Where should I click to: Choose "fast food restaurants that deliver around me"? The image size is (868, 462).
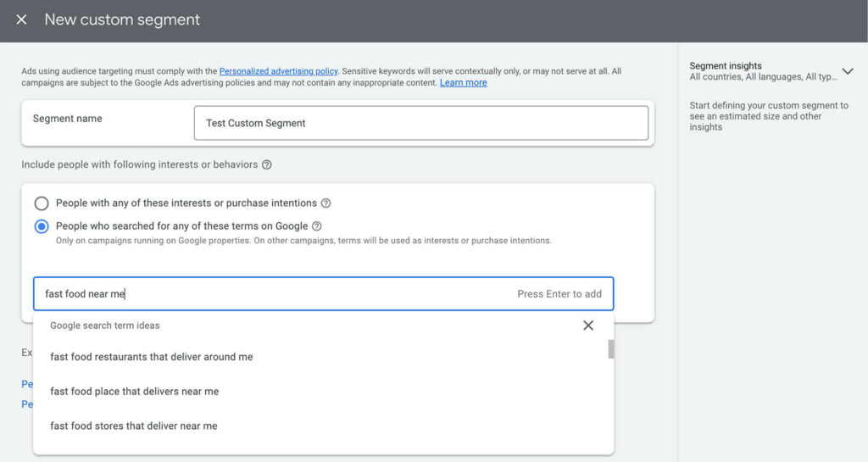coord(152,357)
